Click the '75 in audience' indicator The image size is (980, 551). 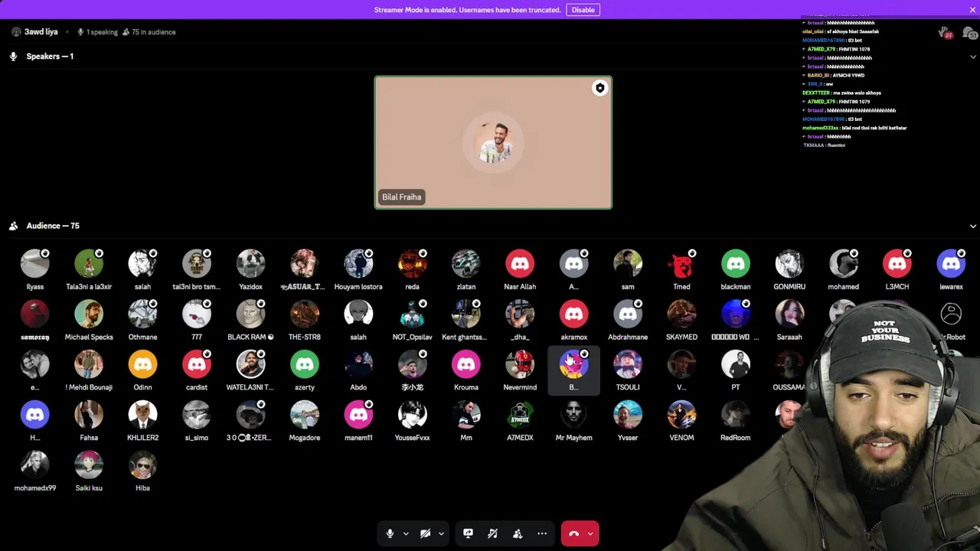149,32
